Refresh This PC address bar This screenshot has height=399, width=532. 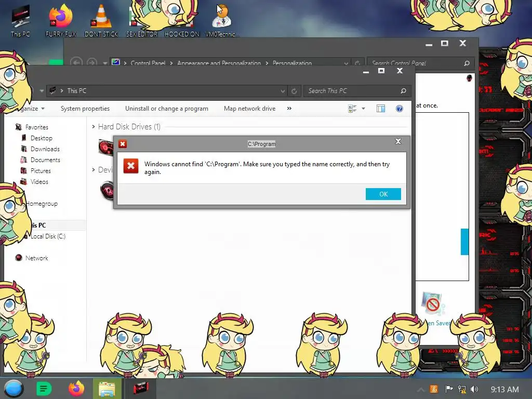[x=294, y=91]
